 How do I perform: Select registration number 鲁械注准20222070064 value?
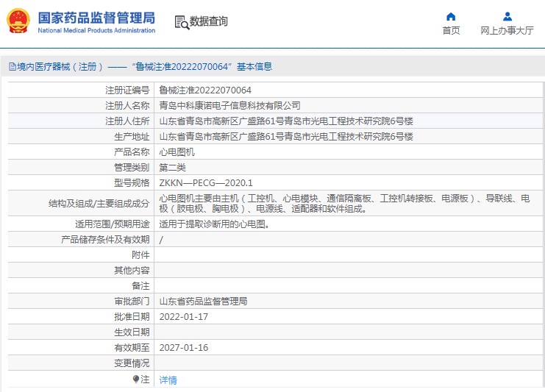click(205, 90)
